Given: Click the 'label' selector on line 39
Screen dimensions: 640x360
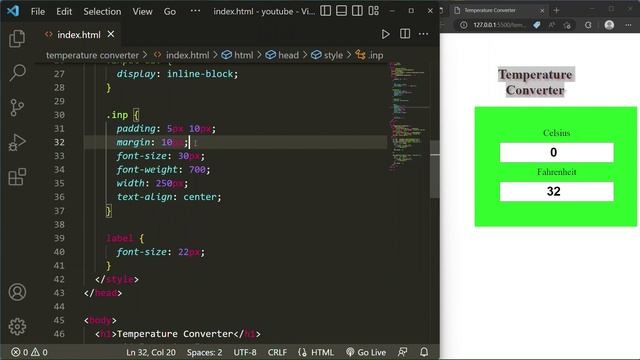Looking at the screenshot, I should [x=120, y=238].
